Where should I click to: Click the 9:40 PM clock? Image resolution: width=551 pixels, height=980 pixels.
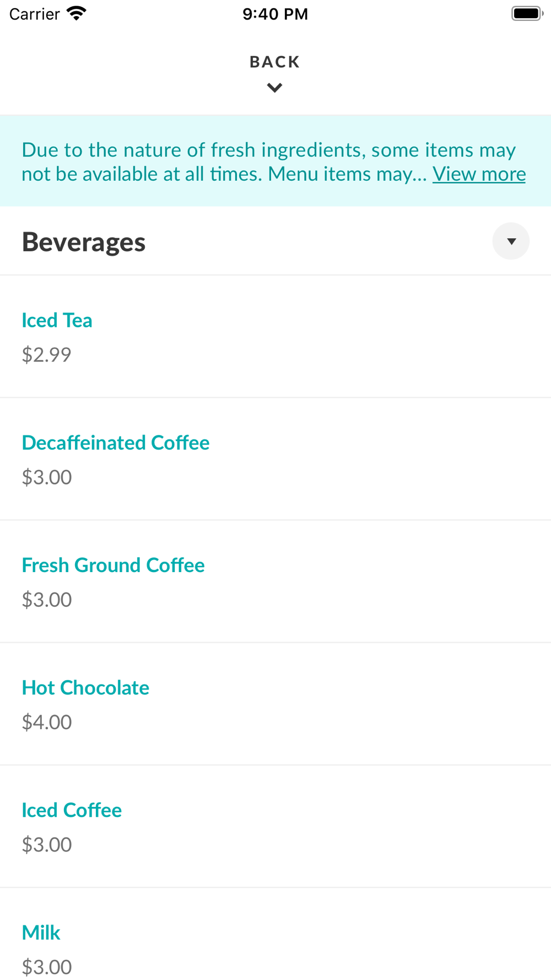pyautogui.click(x=275, y=14)
